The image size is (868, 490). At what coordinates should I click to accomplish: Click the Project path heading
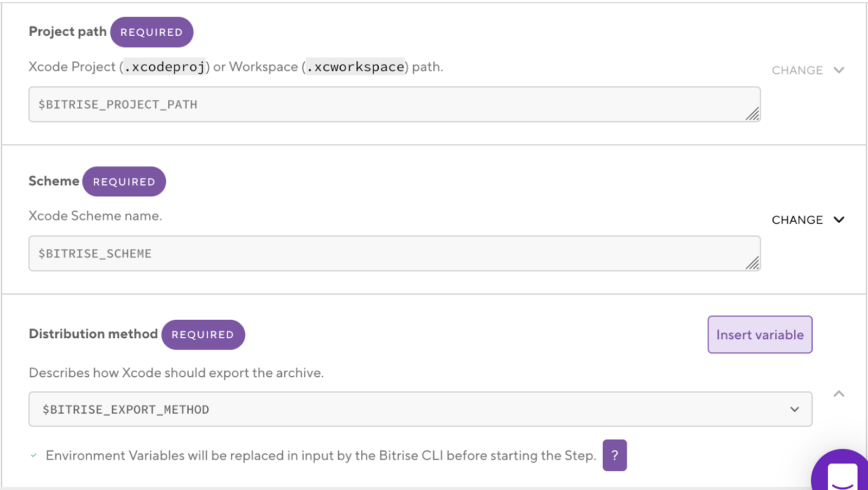pyautogui.click(x=67, y=31)
